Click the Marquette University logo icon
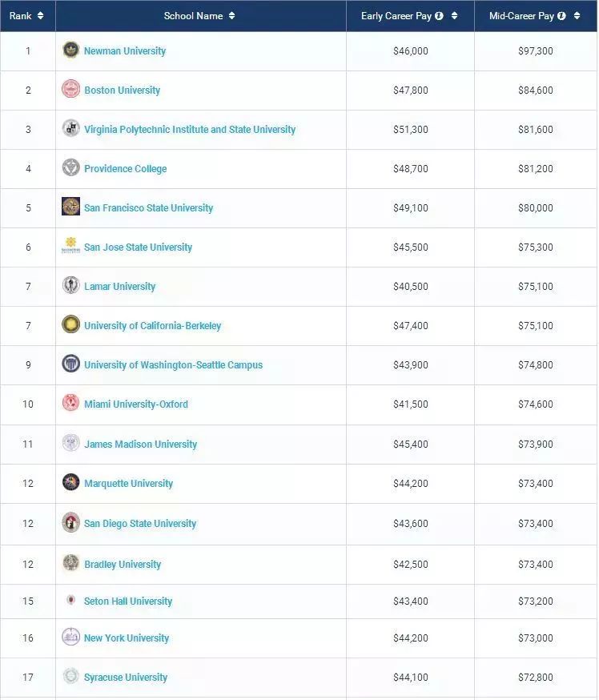The height and width of the screenshot is (700, 599). pyautogui.click(x=70, y=483)
